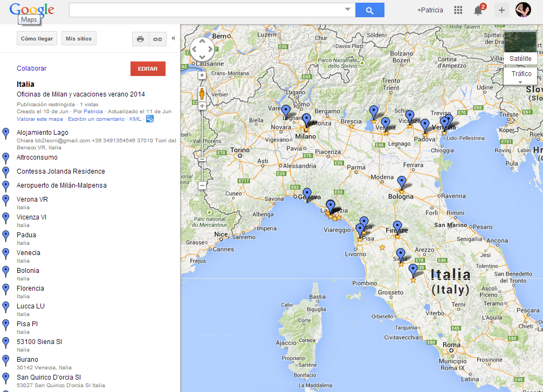Click the Colaborar link
Screen dimensions: 543x392
tap(32, 68)
